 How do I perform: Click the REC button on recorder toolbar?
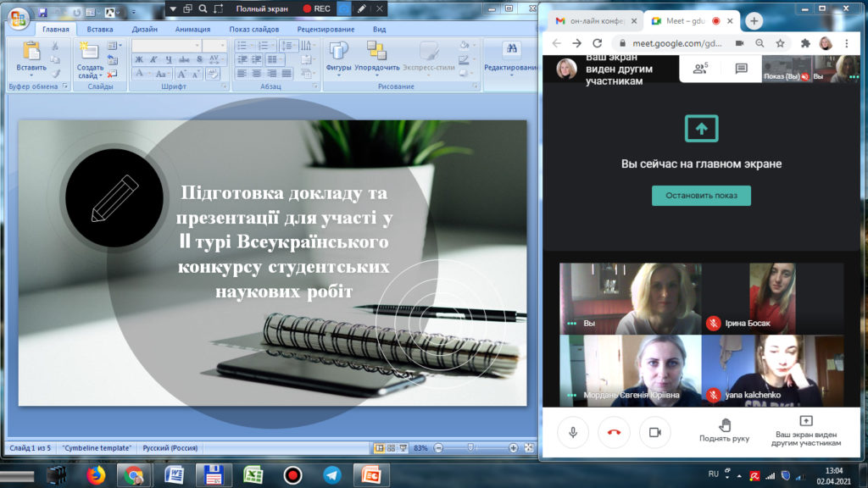click(317, 8)
